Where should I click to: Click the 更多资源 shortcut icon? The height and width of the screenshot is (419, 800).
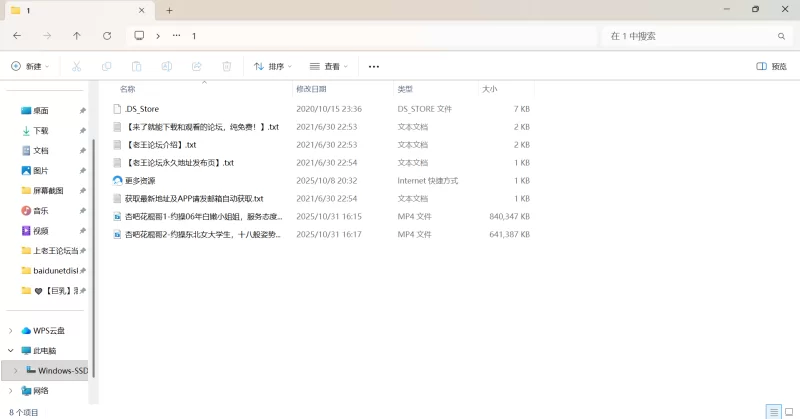(117, 180)
